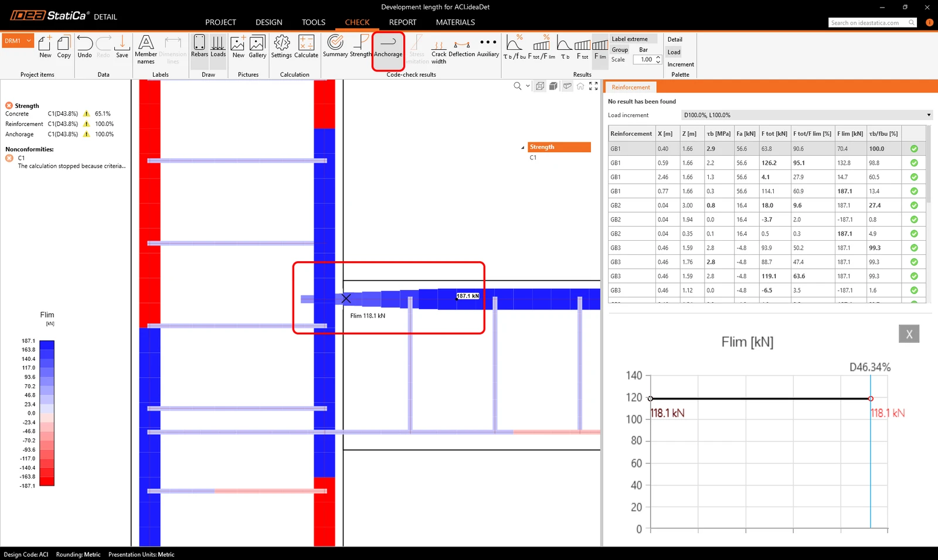The height and width of the screenshot is (560, 938).
Task: Fit the model to viewport extents
Action: click(x=593, y=86)
